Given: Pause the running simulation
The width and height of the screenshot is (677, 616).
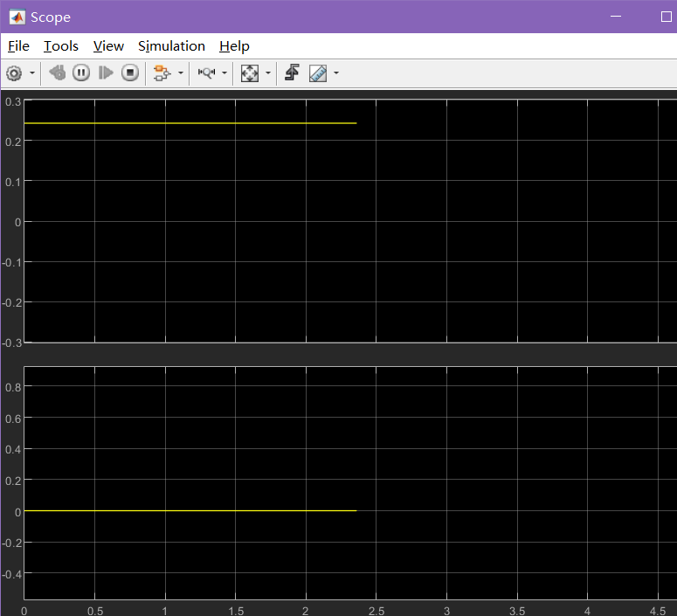Looking at the screenshot, I should [81, 73].
